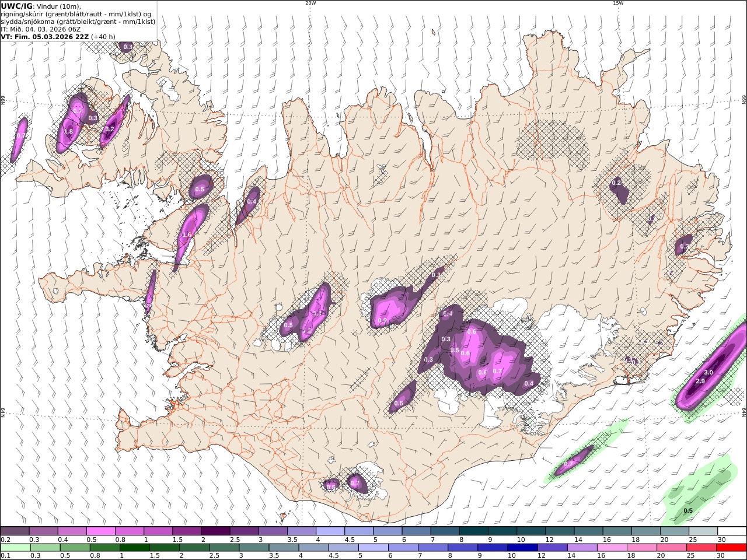The width and height of the screenshot is (747, 560).
Task: Click the '0.2' value in the eastern hatched area
Action: pyautogui.click(x=616, y=183)
